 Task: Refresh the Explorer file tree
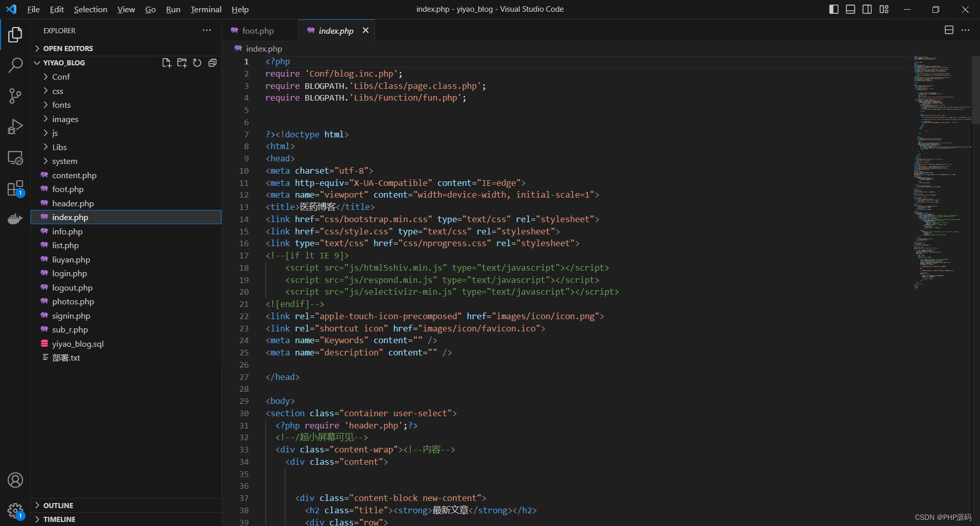click(x=197, y=63)
